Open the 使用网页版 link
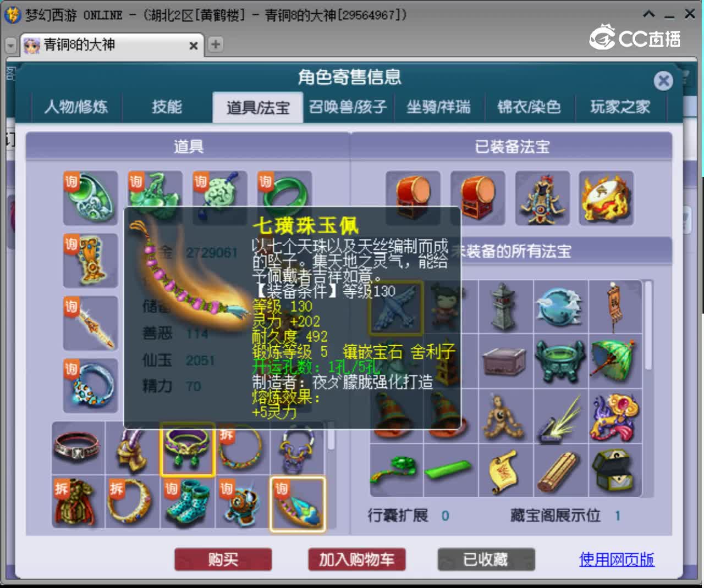Image resolution: width=704 pixels, height=588 pixels. click(617, 559)
